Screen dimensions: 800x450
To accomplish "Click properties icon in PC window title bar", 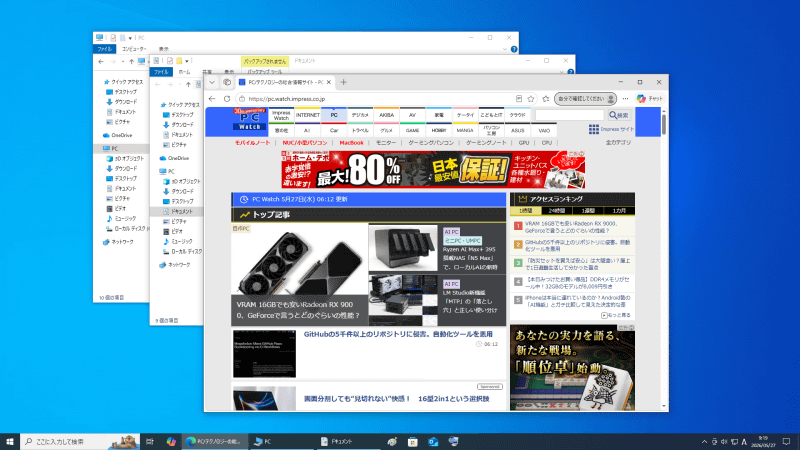I will 113,38.
